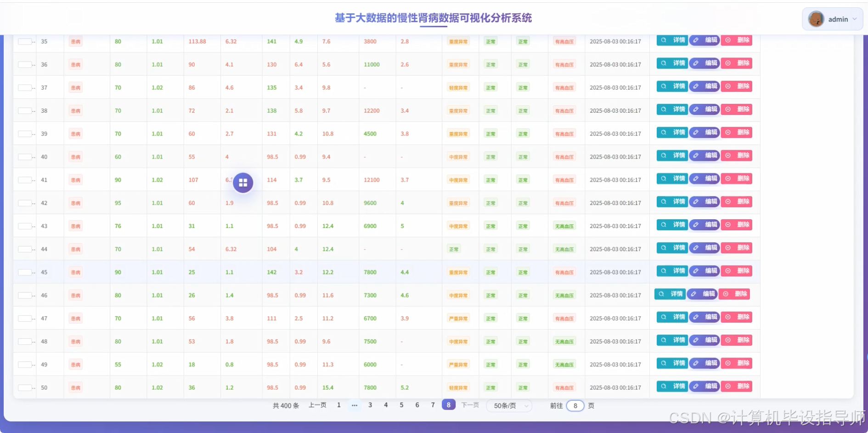Click magnifier icon in row 42 详情 button
The width and height of the screenshot is (868, 433).
664,201
